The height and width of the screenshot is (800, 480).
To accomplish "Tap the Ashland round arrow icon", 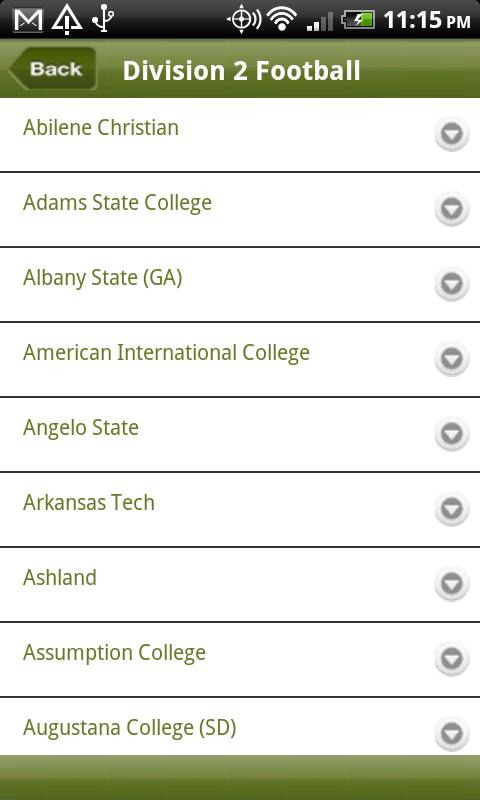I will [452, 584].
